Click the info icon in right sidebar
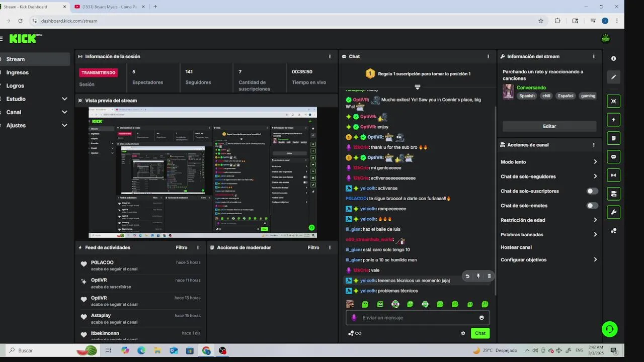Viewport: 644px width, 362px height. [613, 58]
